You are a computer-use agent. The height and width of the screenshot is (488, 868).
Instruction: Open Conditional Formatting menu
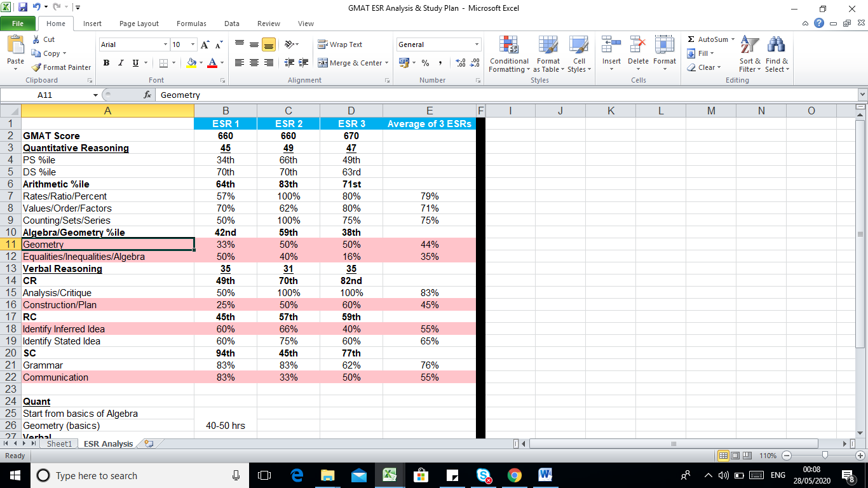click(x=509, y=54)
